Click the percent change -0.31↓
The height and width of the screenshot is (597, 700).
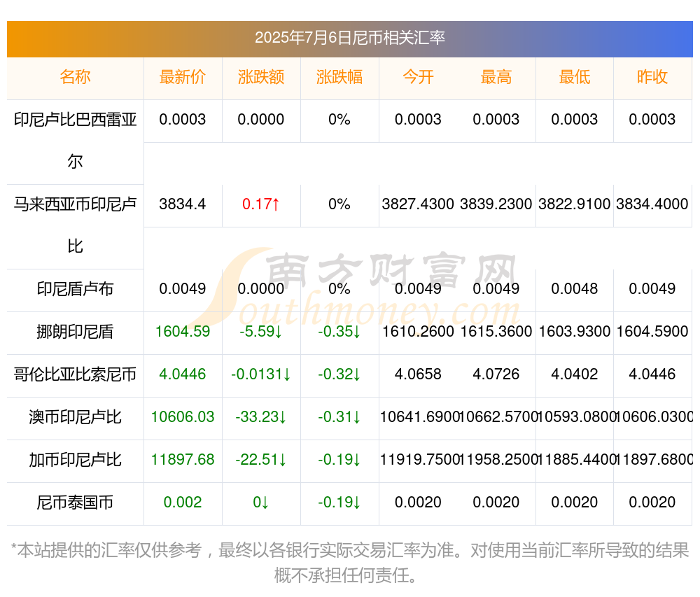pyautogui.click(x=339, y=416)
